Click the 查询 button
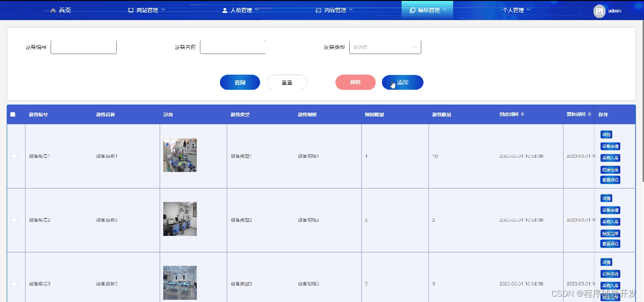 [240, 83]
